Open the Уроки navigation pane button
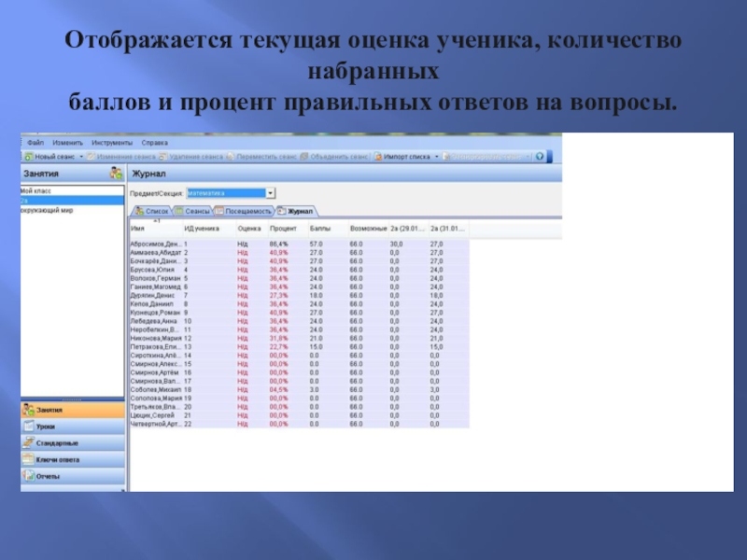This screenshot has width=747, height=560. tap(73, 427)
